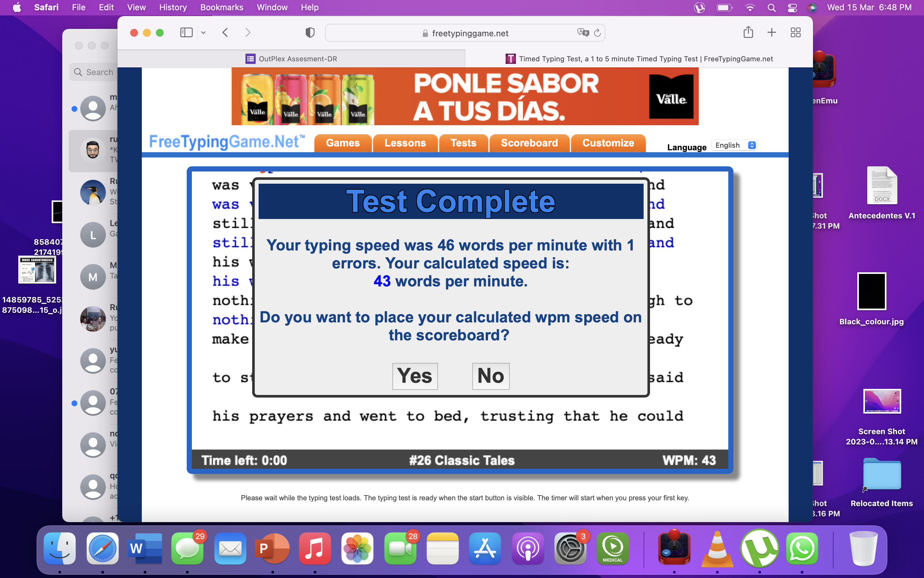The image size is (924, 578).
Task: Click the privacy report shield icon
Action: coord(310,32)
